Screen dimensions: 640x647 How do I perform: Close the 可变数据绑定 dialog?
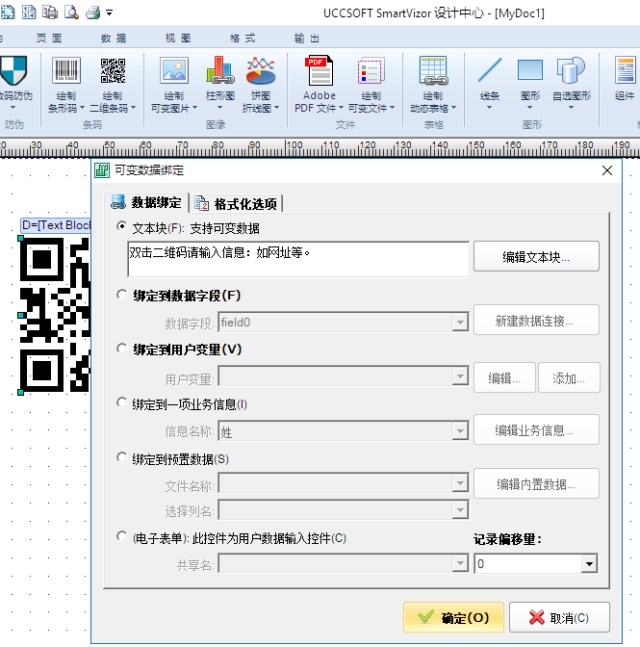pos(607,170)
